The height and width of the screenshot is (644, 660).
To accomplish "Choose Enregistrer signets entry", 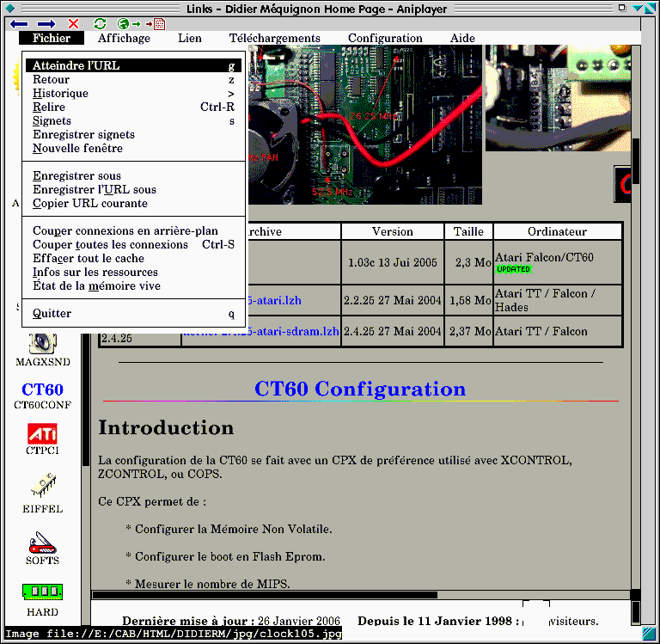I will (133, 135).
